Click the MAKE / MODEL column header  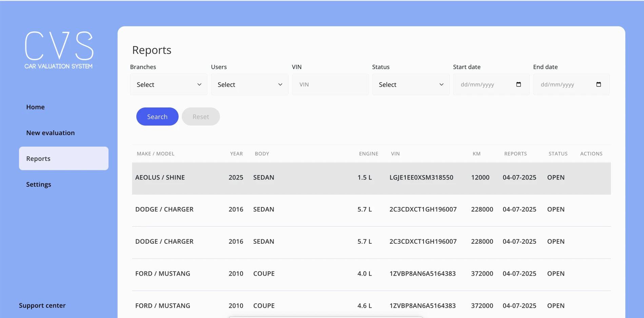point(156,154)
